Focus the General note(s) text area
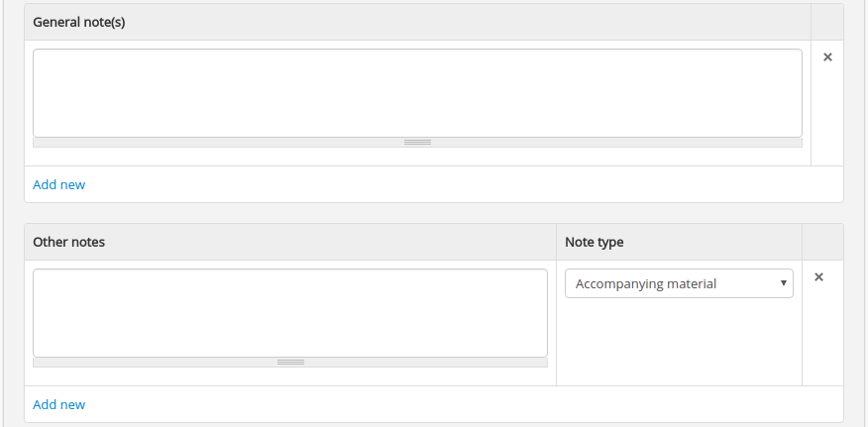 [417, 93]
